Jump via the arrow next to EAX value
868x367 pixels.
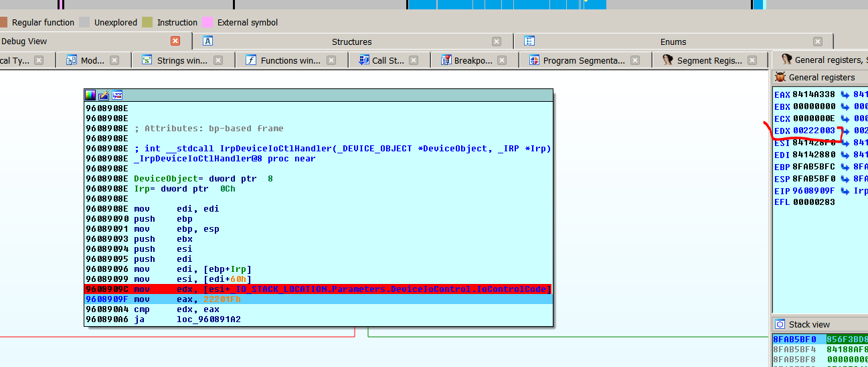click(845, 94)
